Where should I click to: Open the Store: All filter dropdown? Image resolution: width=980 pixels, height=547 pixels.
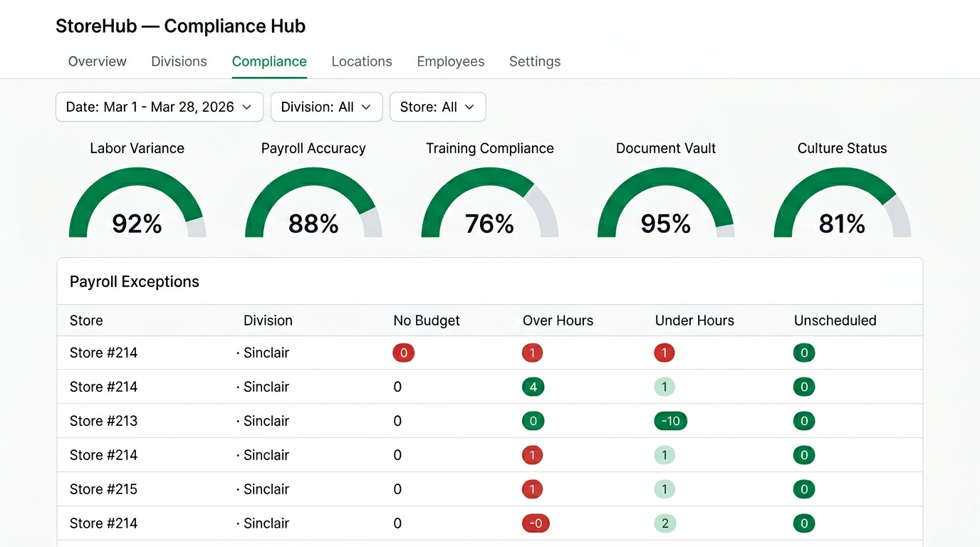pyautogui.click(x=437, y=107)
